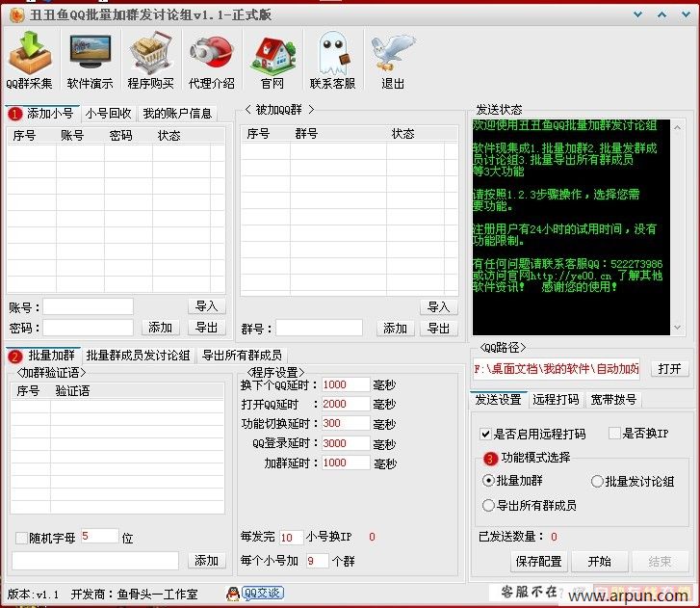Launch the 软件演示 monitor icon
The height and width of the screenshot is (608, 700).
pyautogui.click(x=91, y=59)
